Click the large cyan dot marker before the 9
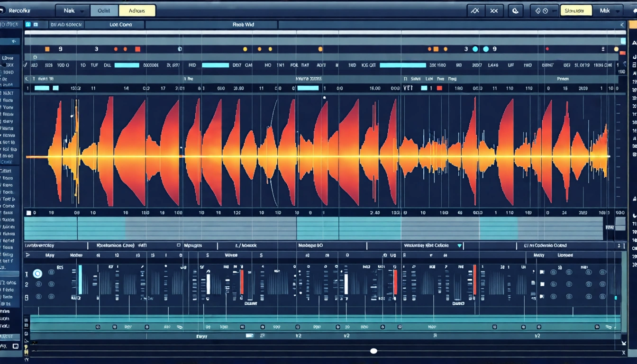637x364 pixels. coord(486,49)
